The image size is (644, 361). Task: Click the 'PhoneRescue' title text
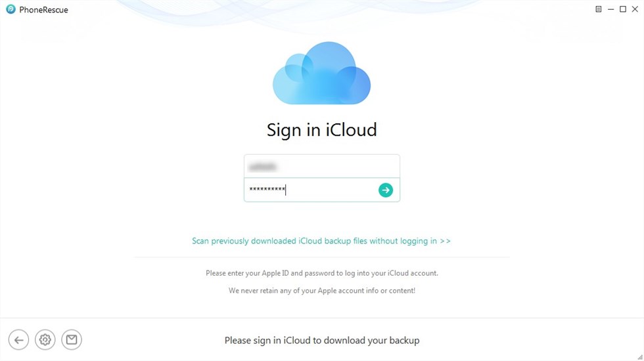[43, 9]
